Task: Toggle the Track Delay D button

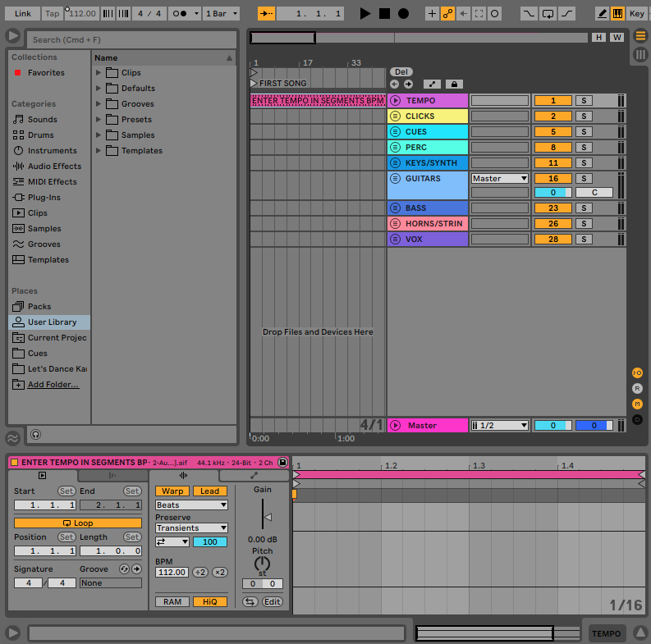Action: [637, 419]
